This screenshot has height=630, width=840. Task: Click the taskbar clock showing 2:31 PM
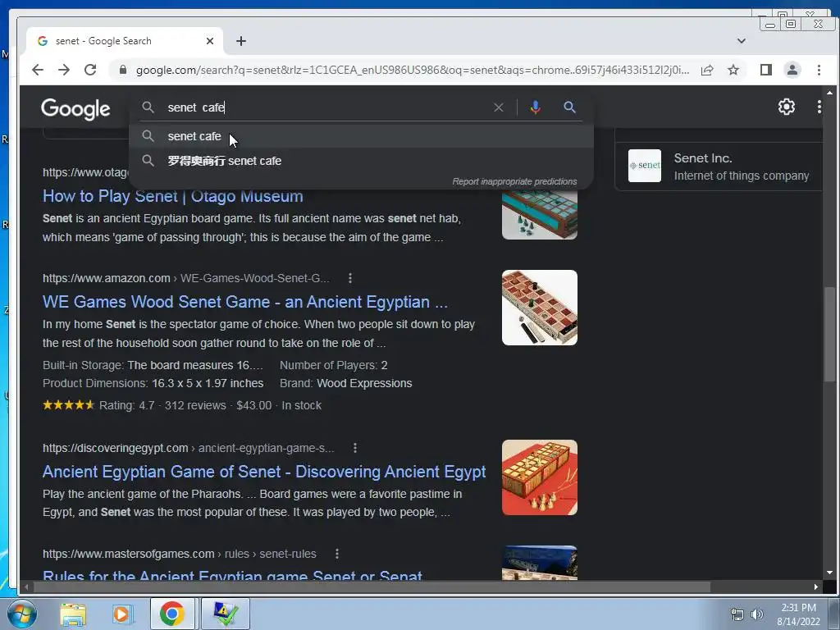coord(798,614)
